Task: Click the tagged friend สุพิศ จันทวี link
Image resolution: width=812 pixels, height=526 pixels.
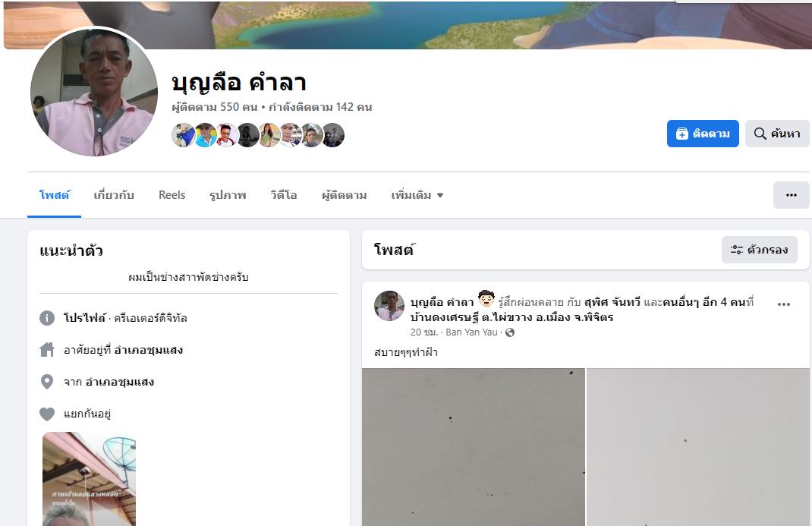Action: [612, 302]
